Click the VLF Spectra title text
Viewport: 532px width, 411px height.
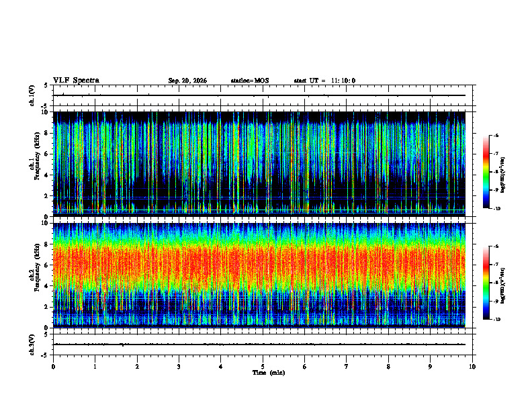click(x=76, y=81)
